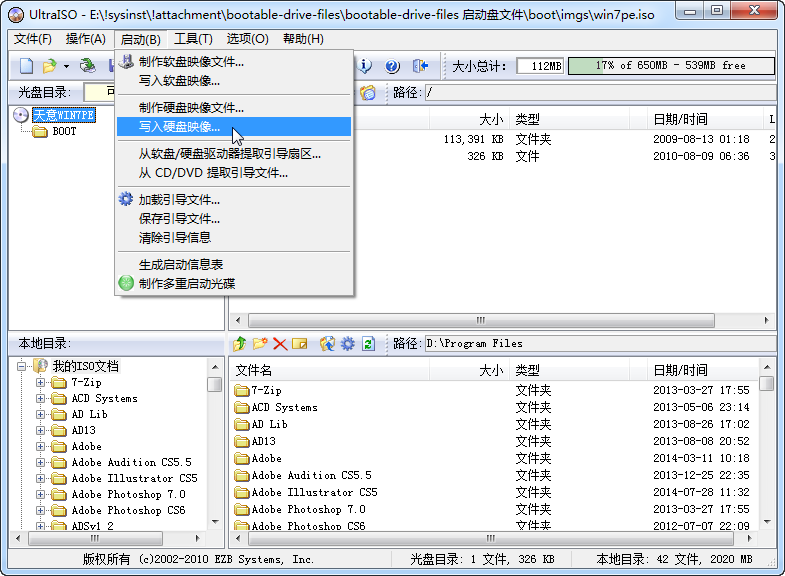Click the New folder icon in local toolbar
The image size is (785, 576).
(x=260, y=344)
